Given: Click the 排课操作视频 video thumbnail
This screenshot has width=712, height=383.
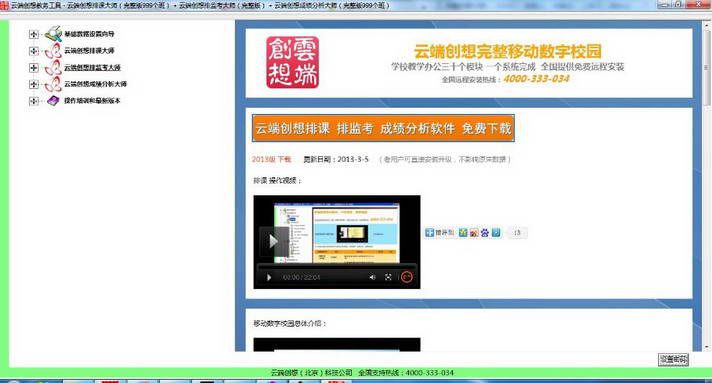Looking at the screenshot, I should (337, 242).
